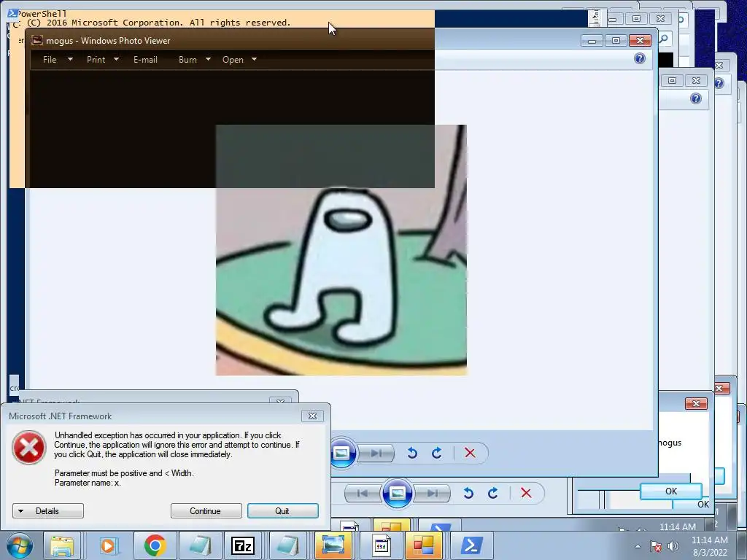Viewport: 747px width, 560px height.
Task: Open the 7-Zip taskbar icon
Action: 242,545
